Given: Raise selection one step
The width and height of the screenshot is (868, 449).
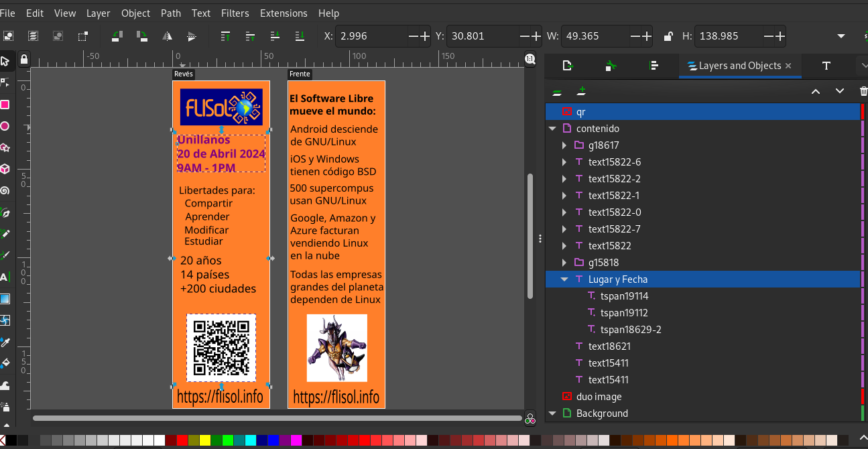Looking at the screenshot, I should 250,36.
